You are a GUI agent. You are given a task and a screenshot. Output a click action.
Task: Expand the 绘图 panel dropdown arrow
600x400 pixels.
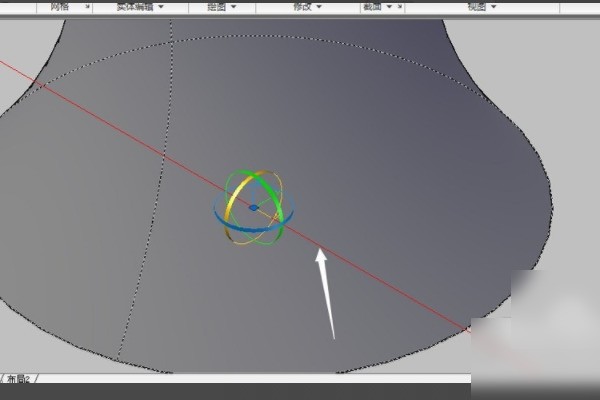tap(234, 6)
